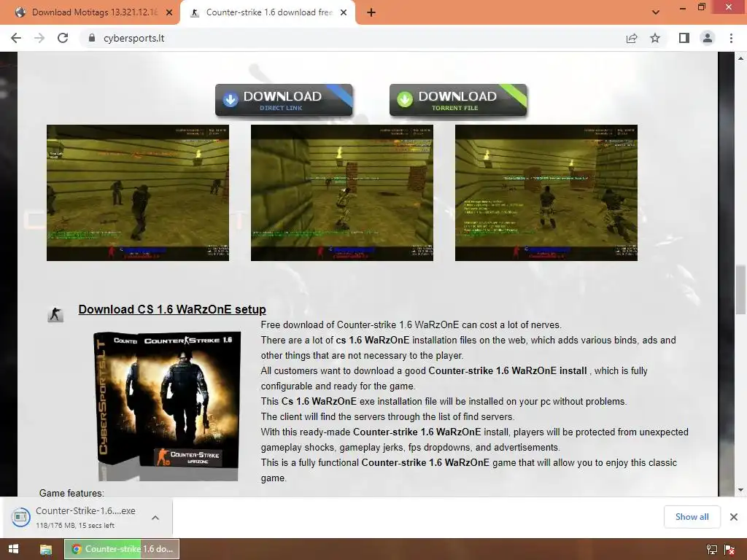
Task: Reload the cybersports.lt page
Action: coord(63,38)
